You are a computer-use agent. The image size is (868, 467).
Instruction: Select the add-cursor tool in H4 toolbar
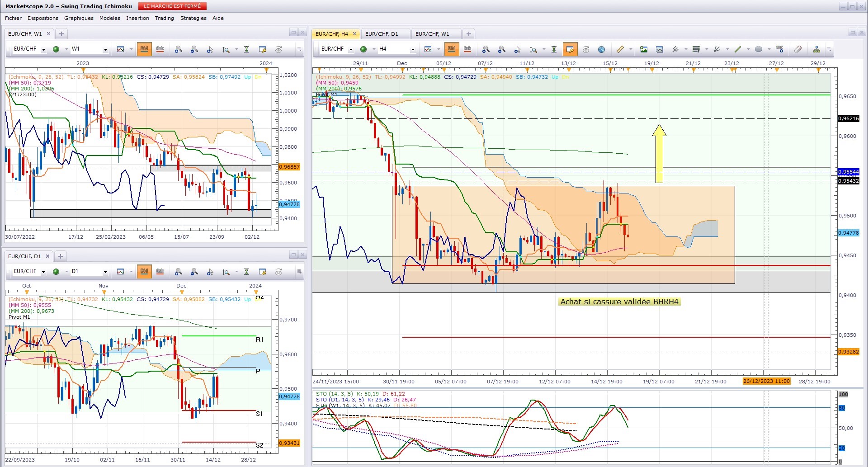(x=517, y=49)
